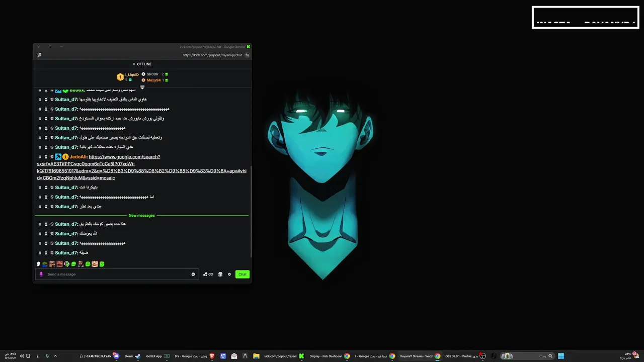Timeout user on الله يعوضك message
The width and height of the screenshot is (644, 362).
pyautogui.click(x=46, y=234)
